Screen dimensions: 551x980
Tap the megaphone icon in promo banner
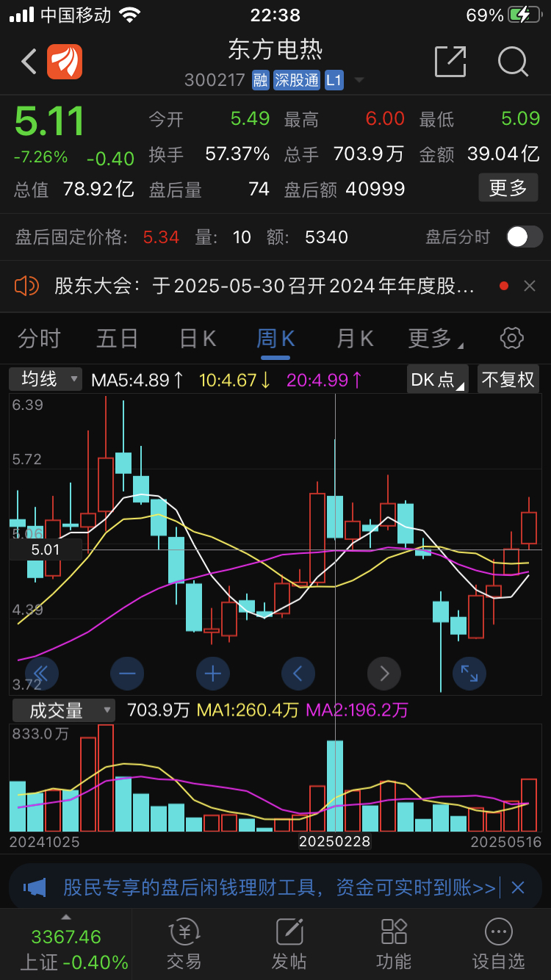pyautogui.click(x=35, y=887)
